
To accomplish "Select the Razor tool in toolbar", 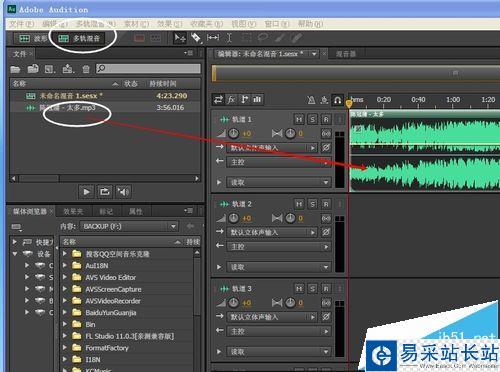I will pos(196,38).
